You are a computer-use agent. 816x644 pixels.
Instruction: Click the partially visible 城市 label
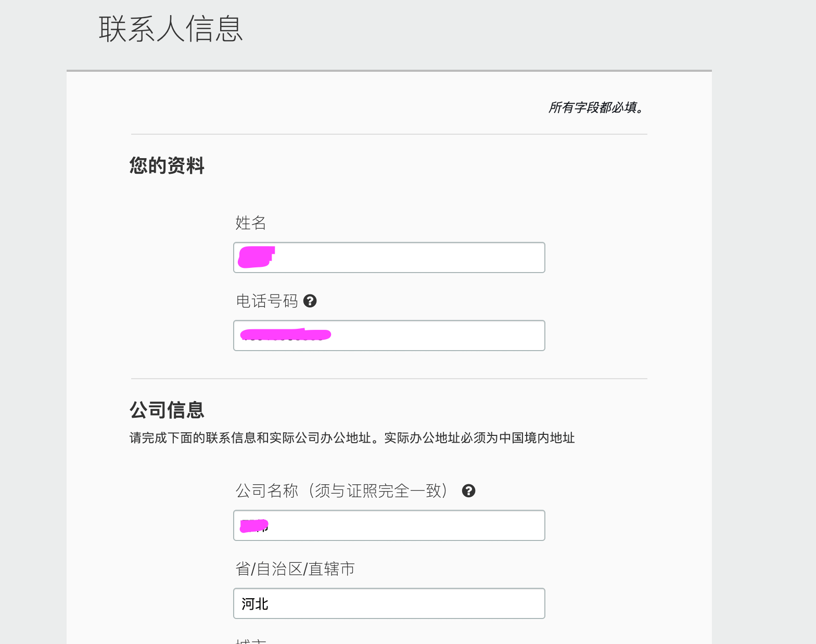pyautogui.click(x=251, y=641)
